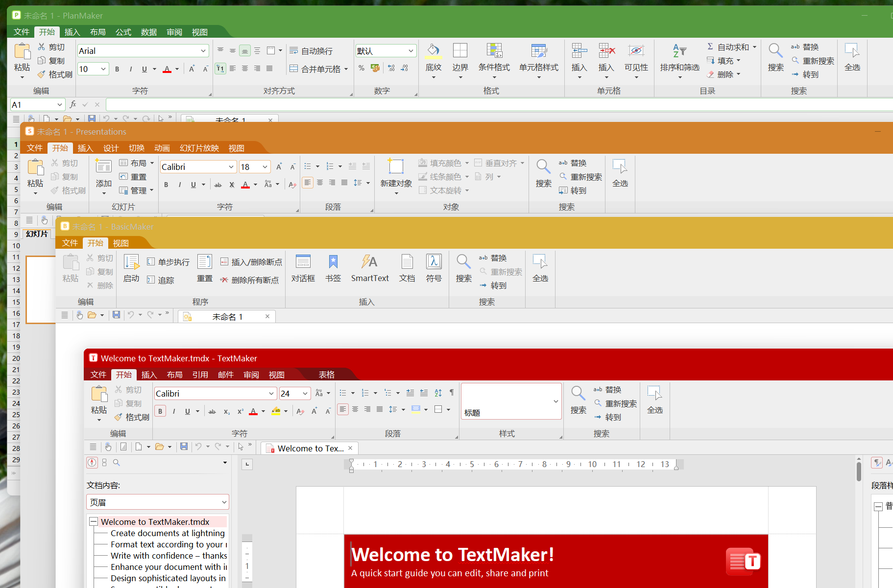Click Presentations search (搜索) icon
The height and width of the screenshot is (588, 893).
point(543,166)
